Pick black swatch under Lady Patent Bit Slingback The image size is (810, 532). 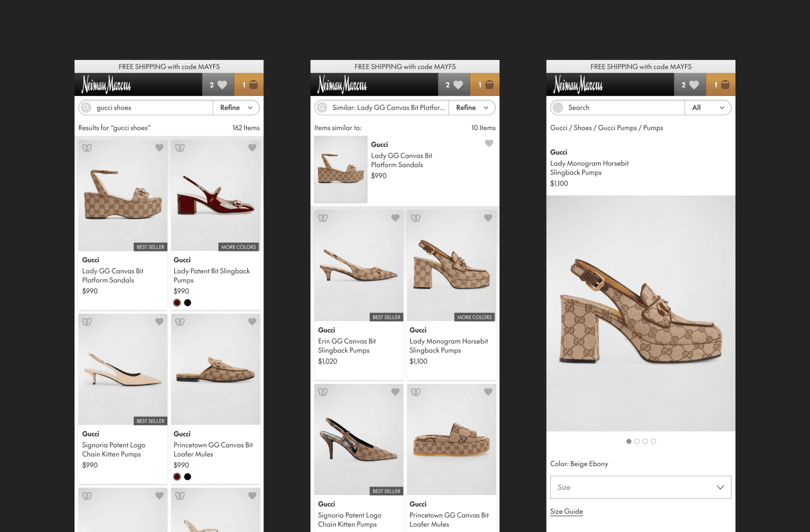pos(187,303)
